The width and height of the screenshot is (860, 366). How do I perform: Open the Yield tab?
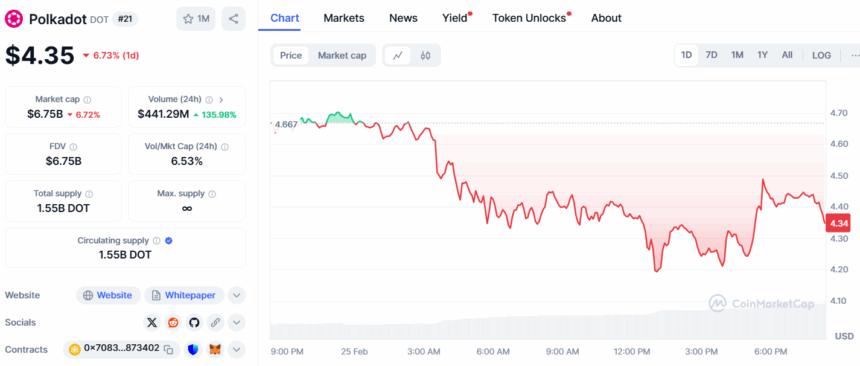point(456,18)
